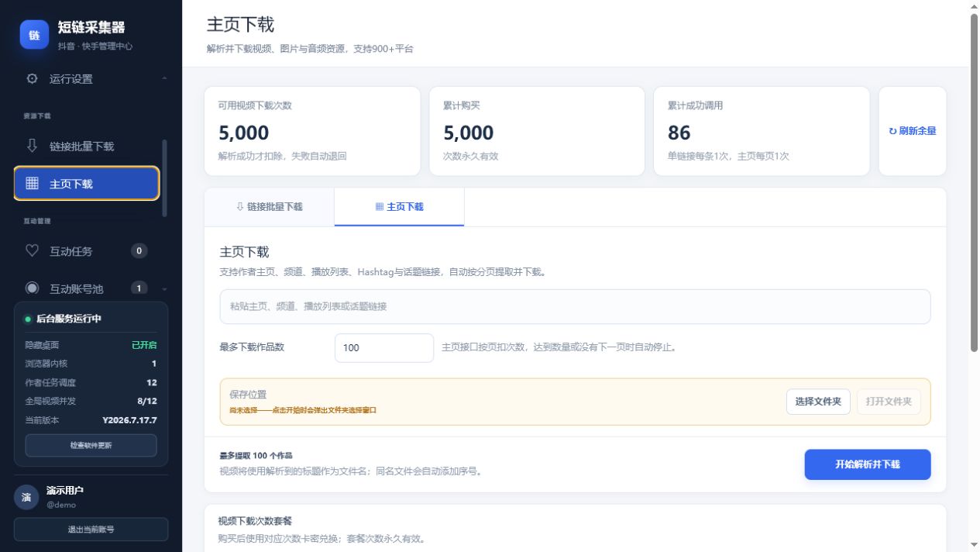Click 退出当前账号 button
This screenshot has width=980, height=552.
pos(91,529)
